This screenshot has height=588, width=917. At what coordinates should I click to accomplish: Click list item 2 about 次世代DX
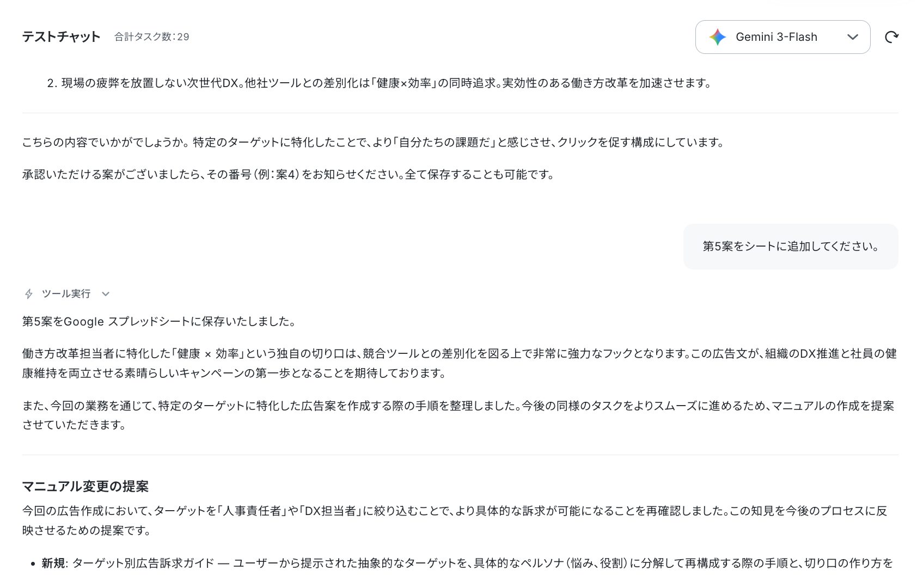click(x=380, y=83)
